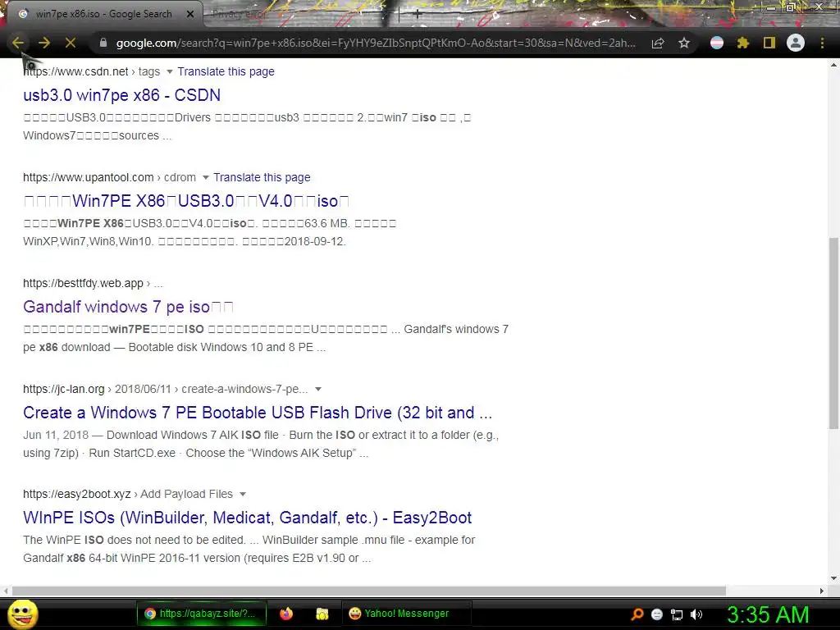Go forward with the forward arrow

tap(44, 43)
